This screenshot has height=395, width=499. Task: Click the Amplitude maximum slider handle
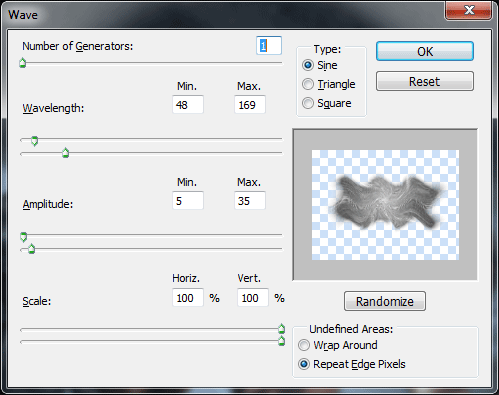pos(31,249)
